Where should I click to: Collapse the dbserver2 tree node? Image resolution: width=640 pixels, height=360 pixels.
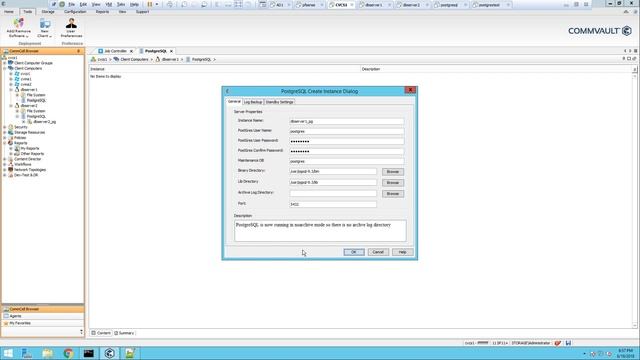click(11, 106)
